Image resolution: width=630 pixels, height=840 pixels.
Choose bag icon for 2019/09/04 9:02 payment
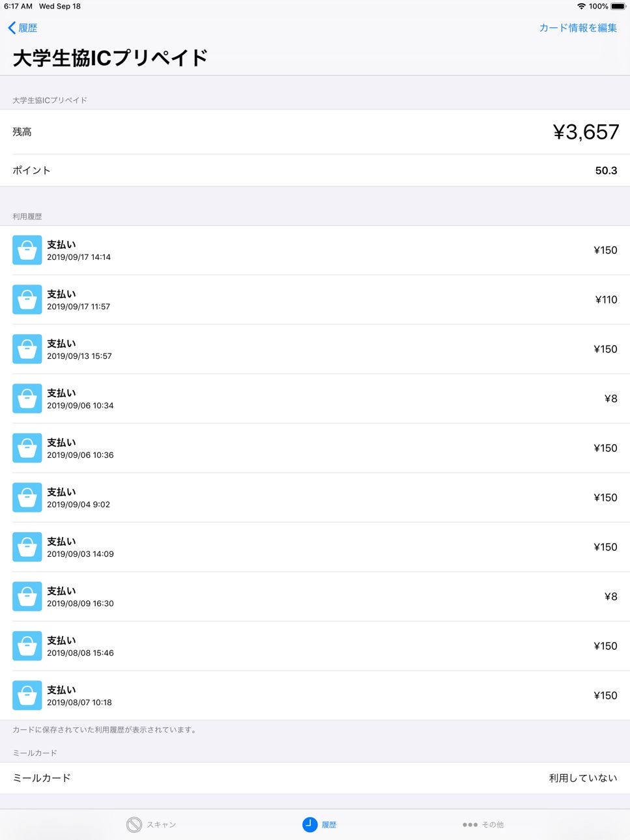27,497
